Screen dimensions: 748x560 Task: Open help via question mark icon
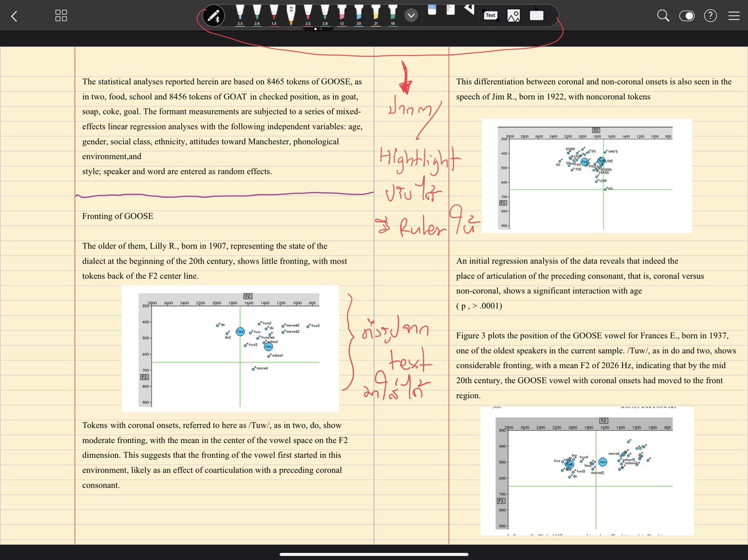(x=710, y=16)
